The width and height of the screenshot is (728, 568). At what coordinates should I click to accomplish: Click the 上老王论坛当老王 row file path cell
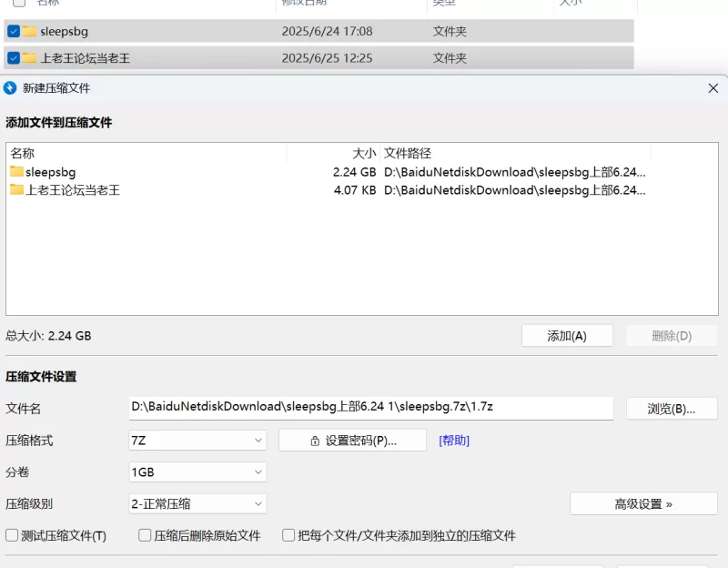(x=515, y=190)
